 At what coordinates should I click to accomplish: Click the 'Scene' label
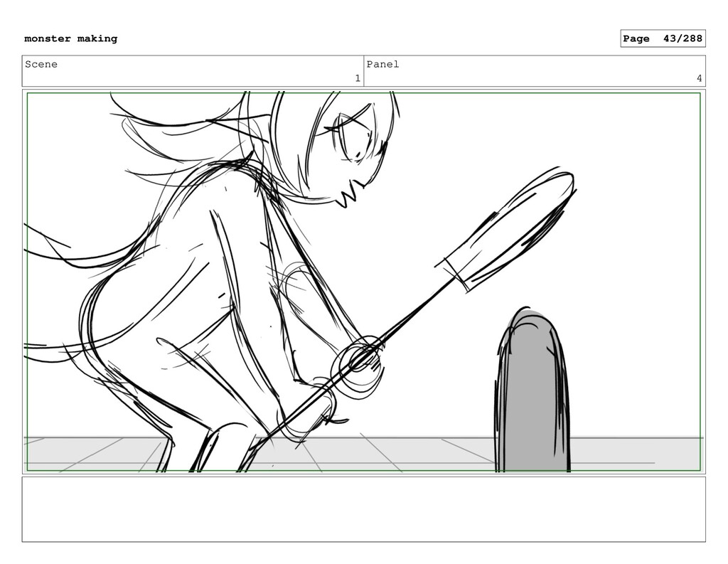click(41, 64)
